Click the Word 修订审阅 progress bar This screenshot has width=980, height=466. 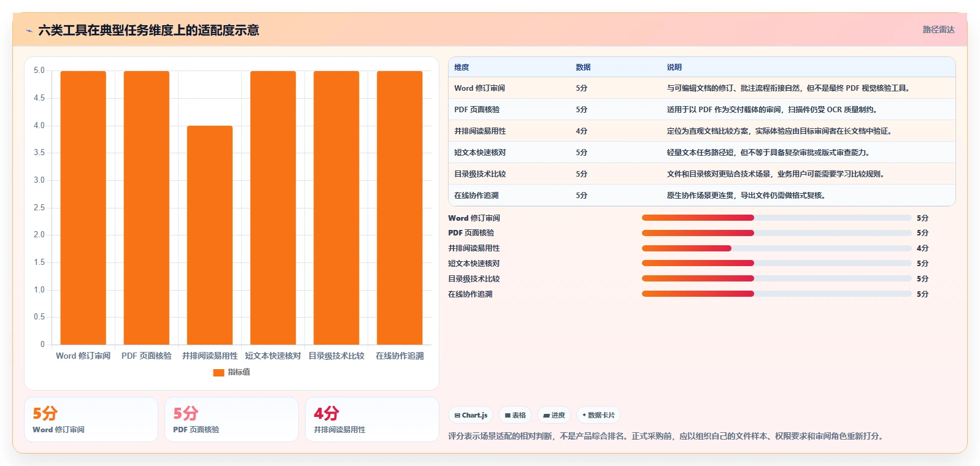pyautogui.click(x=776, y=218)
